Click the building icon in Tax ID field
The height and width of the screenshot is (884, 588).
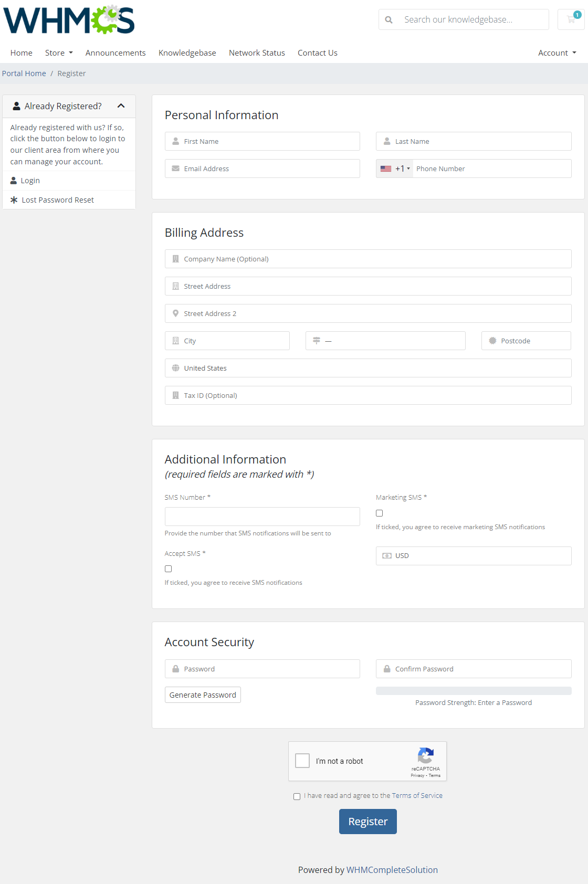coord(176,395)
